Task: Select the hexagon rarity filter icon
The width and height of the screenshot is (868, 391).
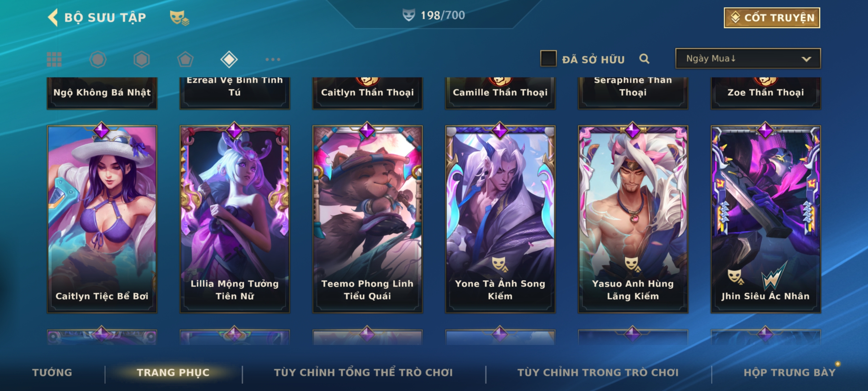Action: [141, 59]
